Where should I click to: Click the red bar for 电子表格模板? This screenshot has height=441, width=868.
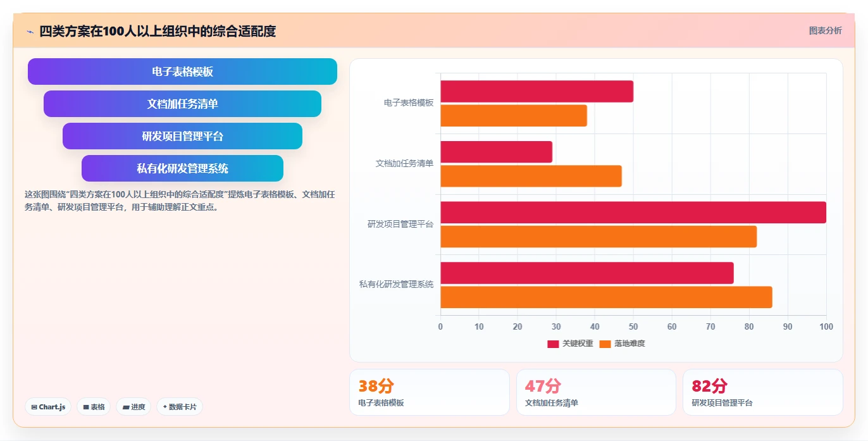(536, 92)
